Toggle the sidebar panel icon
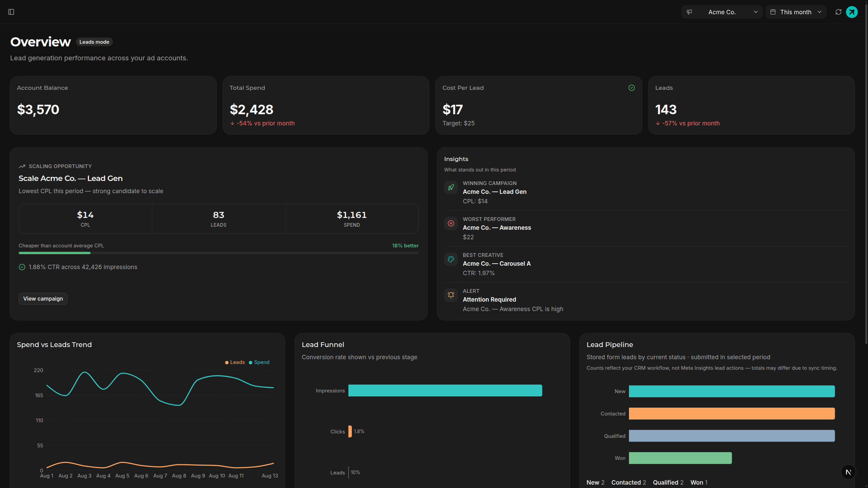Image resolution: width=868 pixels, height=488 pixels. (11, 12)
